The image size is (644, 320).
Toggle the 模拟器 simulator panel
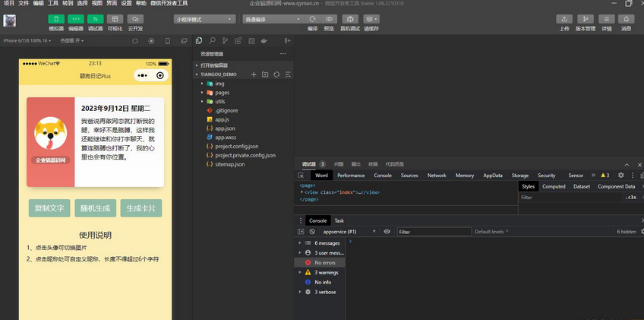(x=56, y=19)
